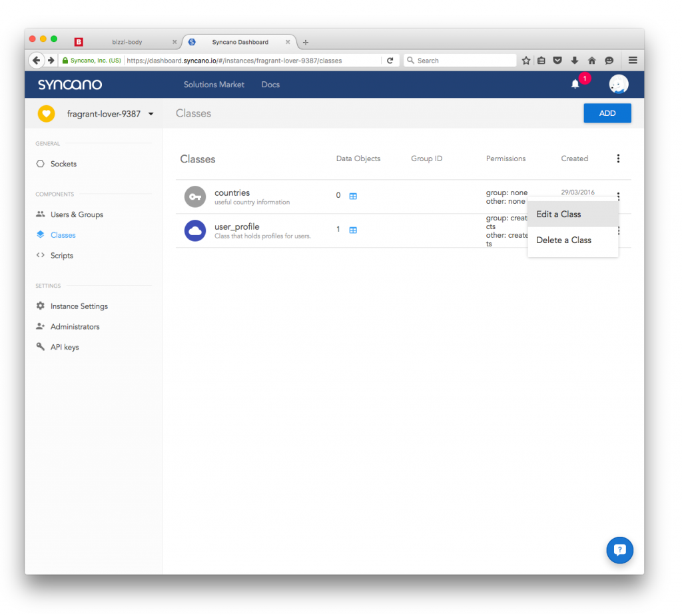
Task: Click the yellow heart instance icon
Action: tap(46, 114)
